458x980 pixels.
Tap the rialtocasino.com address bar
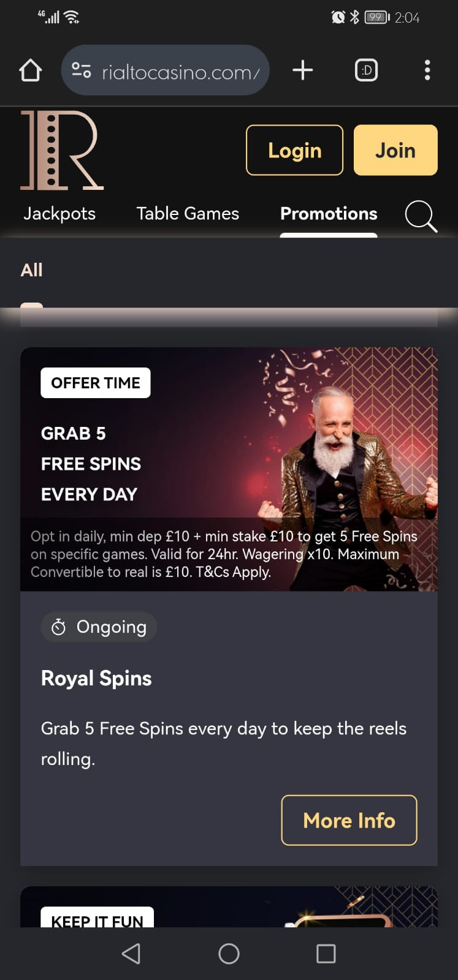(x=166, y=70)
